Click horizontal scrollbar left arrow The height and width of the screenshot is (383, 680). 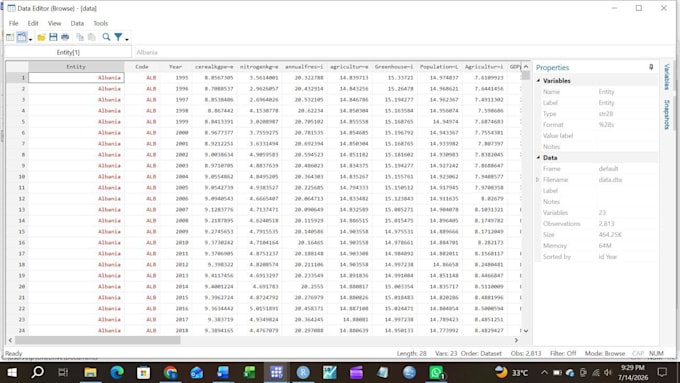coord(10,340)
